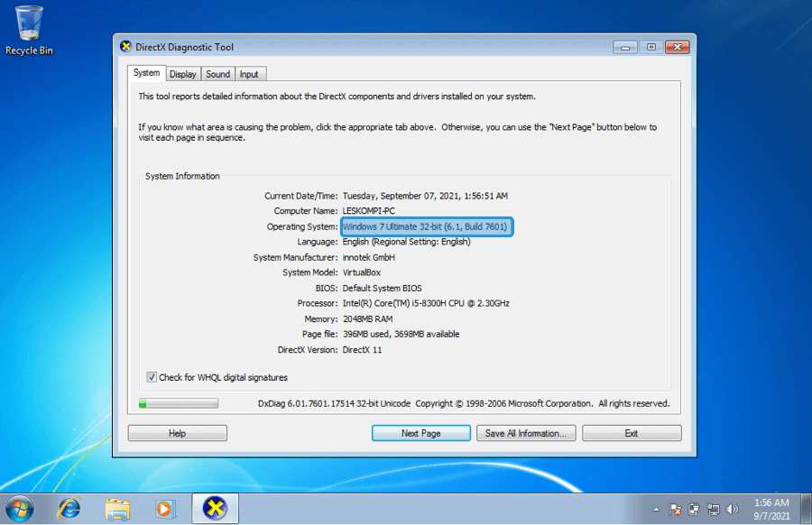Click the green progress bar

click(x=178, y=404)
